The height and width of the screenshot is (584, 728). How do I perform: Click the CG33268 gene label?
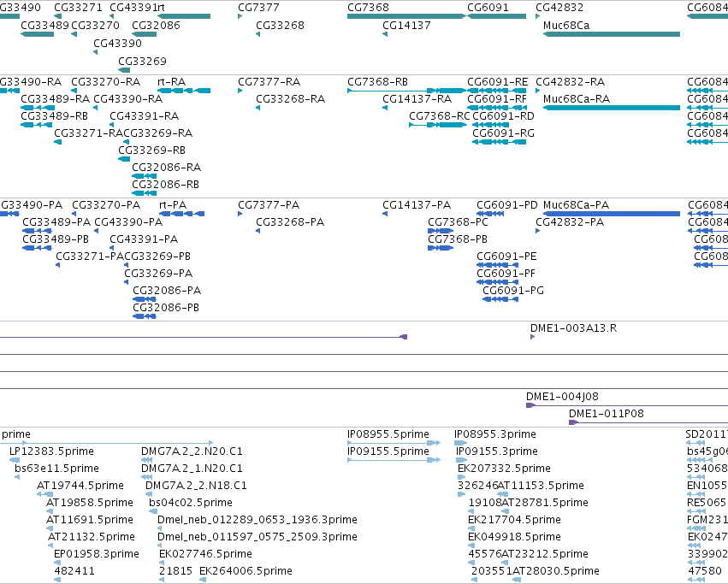[x=280, y=25]
